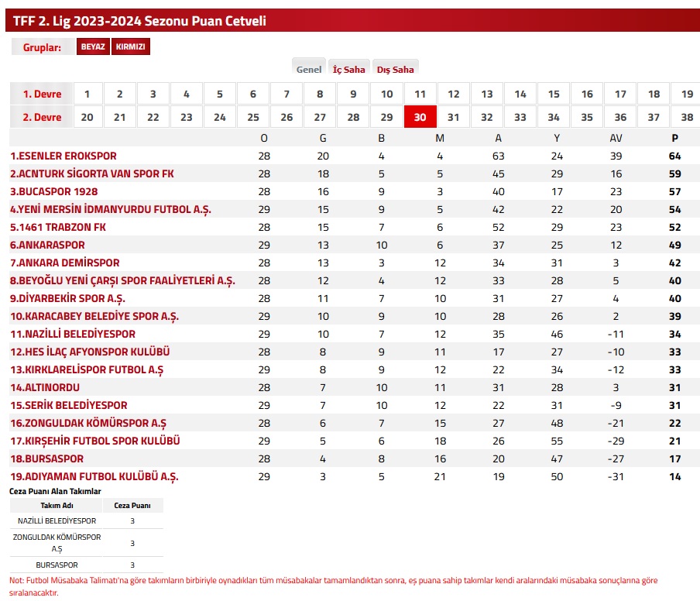Open week 16 standings
This screenshot has width=700, height=601.
(587, 94)
